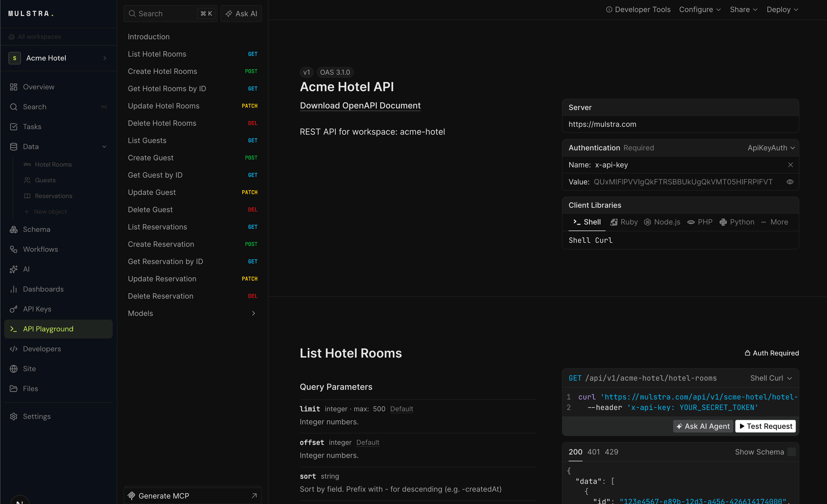827x504 pixels.
Task: Open the Schema blocks icon
Action: pyautogui.click(x=13, y=229)
